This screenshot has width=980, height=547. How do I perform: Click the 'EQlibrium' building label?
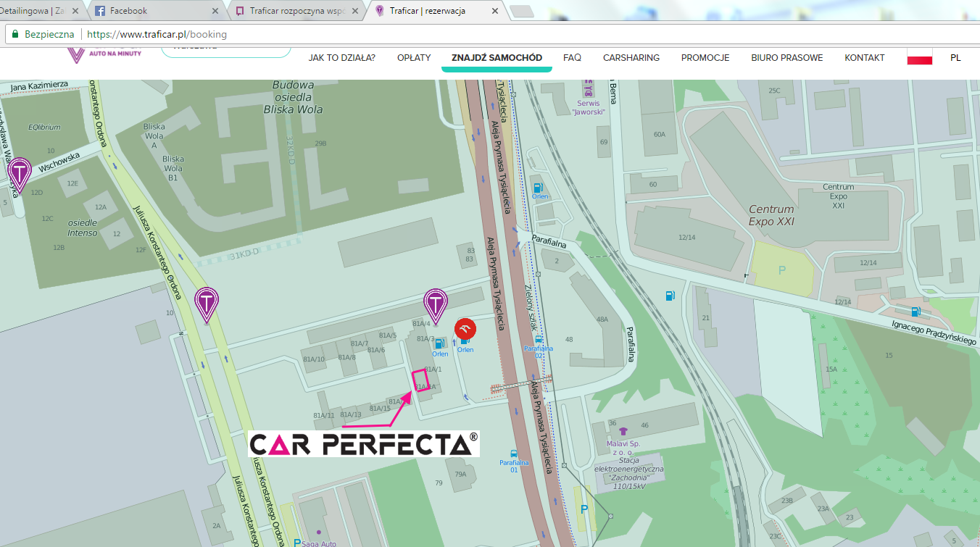(44, 128)
